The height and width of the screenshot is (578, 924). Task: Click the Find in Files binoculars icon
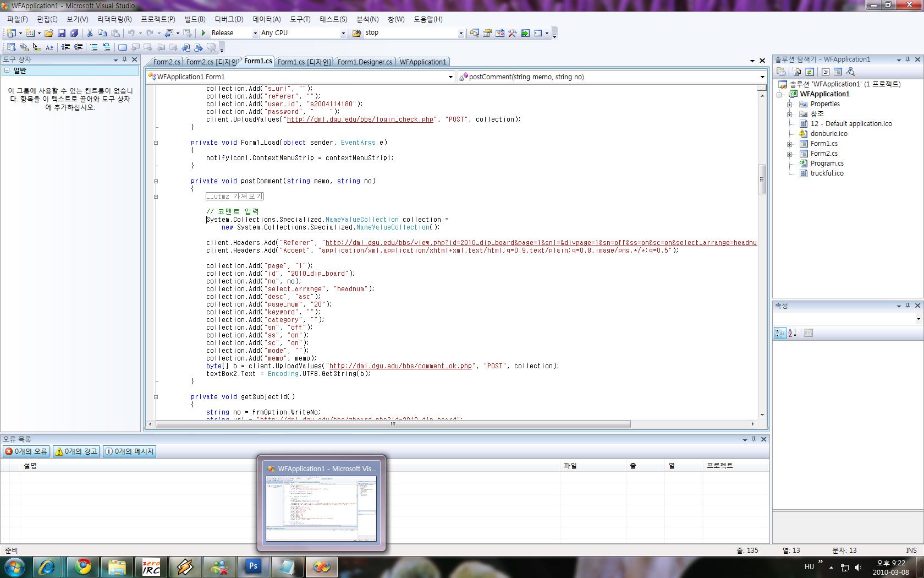coord(356,33)
